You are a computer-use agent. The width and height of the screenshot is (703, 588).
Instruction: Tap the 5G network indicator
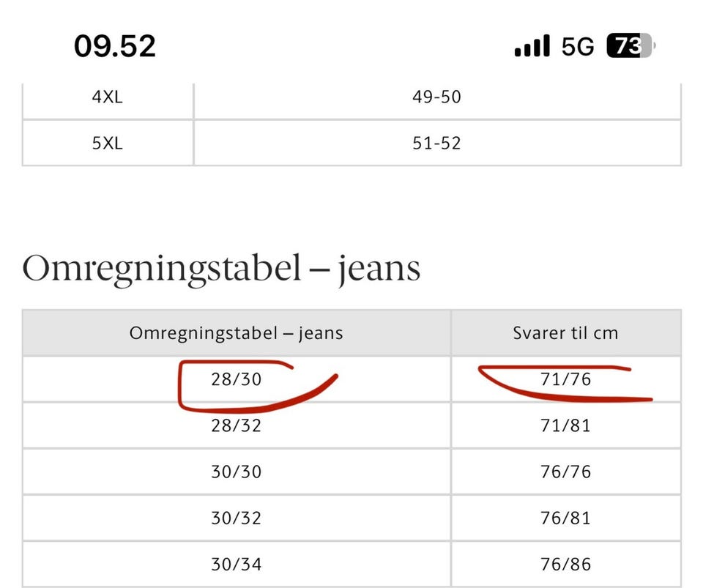pos(578,47)
